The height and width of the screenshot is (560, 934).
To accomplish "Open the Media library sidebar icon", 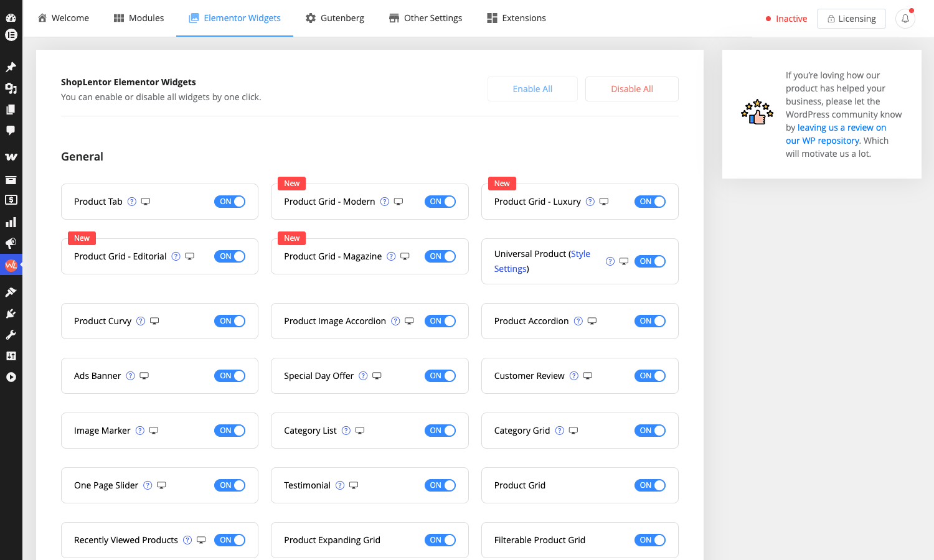I will pyautogui.click(x=11, y=88).
